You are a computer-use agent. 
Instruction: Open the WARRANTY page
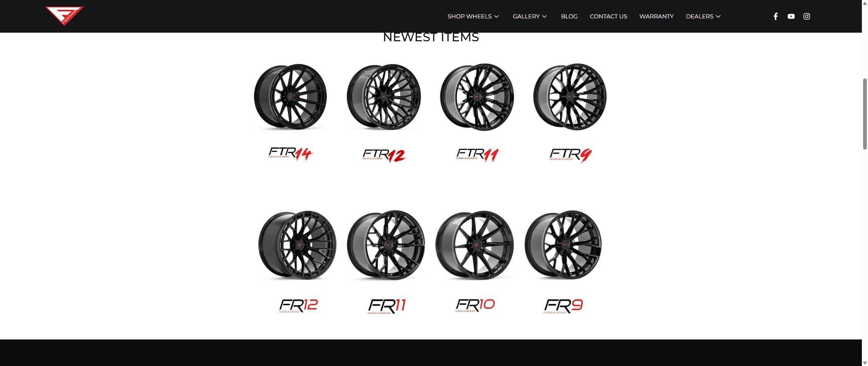tap(656, 16)
